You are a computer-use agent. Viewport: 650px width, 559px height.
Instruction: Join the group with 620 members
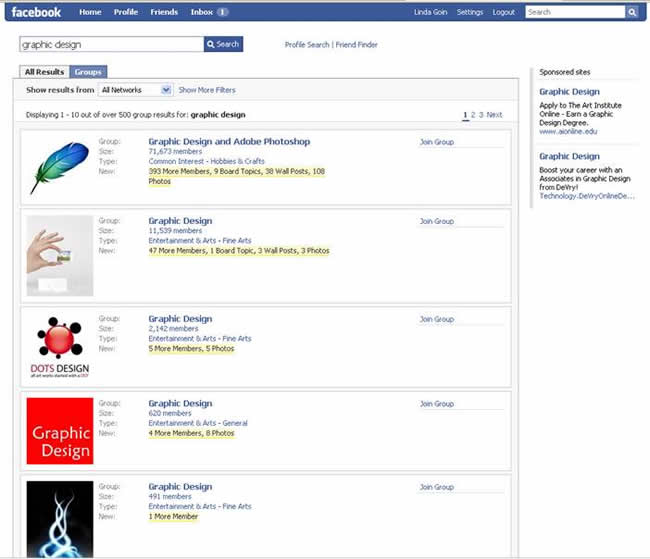pos(437,403)
